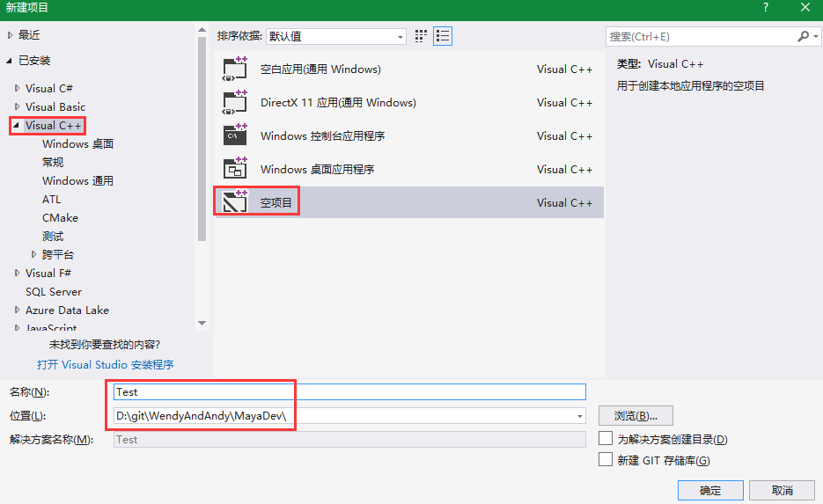Click the 取消 Cancel button

coord(782,490)
